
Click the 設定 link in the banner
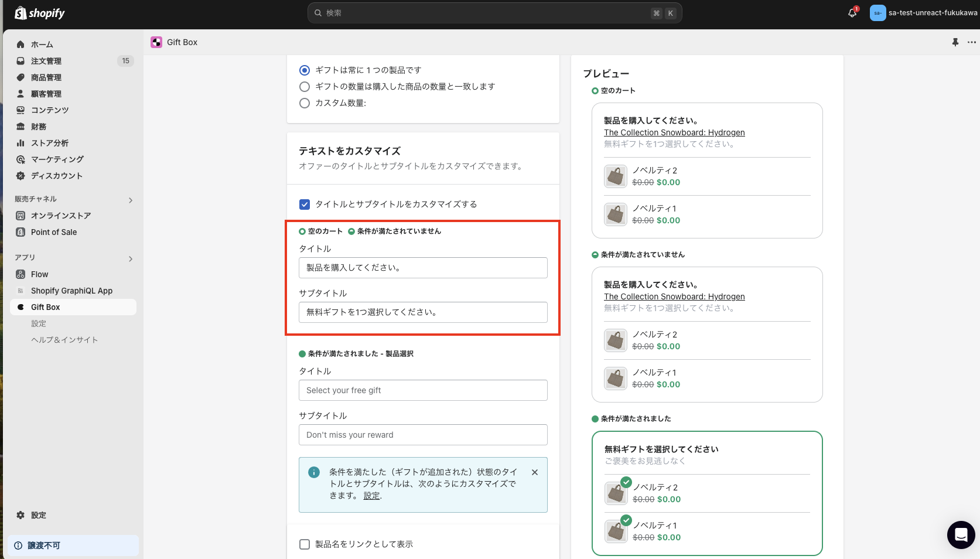pyautogui.click(x=371, y=495)
